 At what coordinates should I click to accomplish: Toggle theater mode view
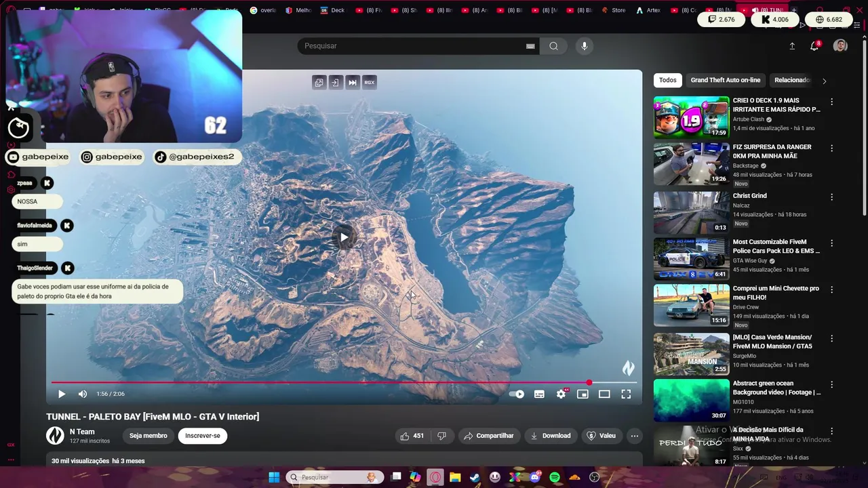click(604, 394)
